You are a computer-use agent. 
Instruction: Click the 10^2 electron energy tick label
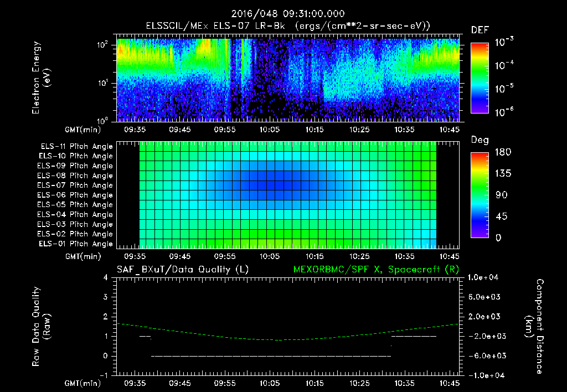(102, 45)
